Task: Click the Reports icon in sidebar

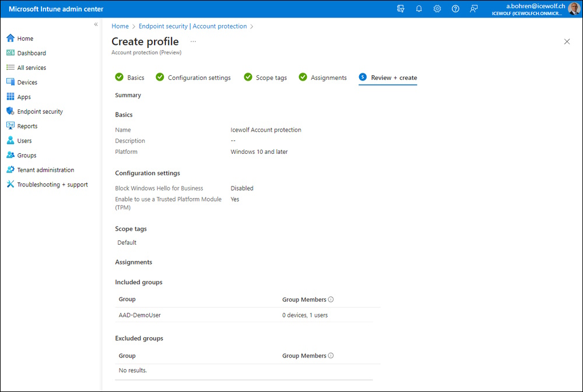Action: click(x=10, y=126)
